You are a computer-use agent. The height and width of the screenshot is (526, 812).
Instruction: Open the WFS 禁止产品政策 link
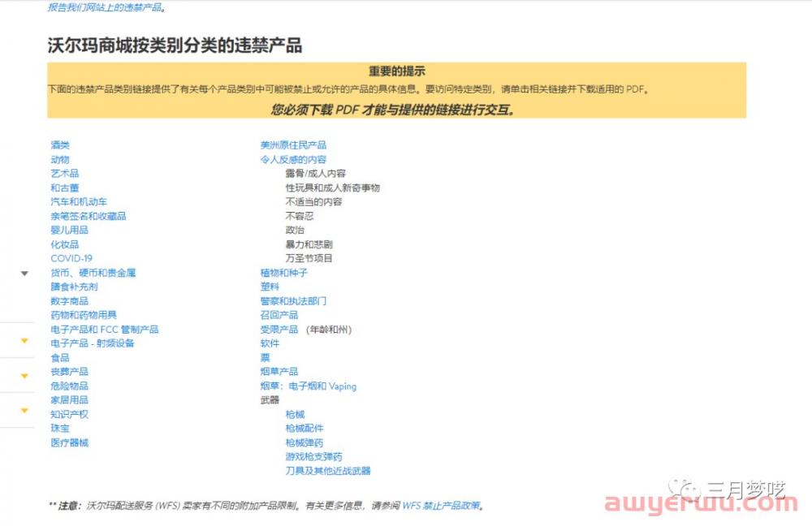441,506
